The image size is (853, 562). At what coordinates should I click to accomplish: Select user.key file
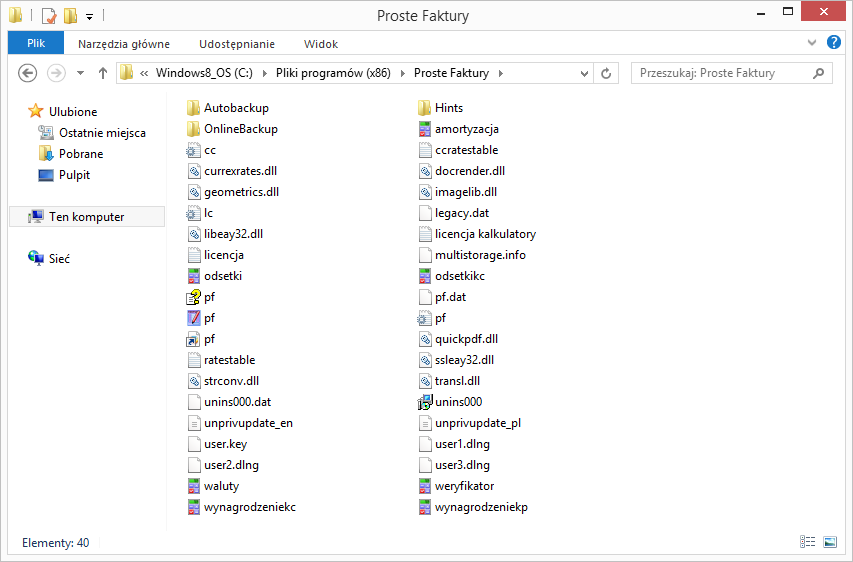[x=217, y=444]
